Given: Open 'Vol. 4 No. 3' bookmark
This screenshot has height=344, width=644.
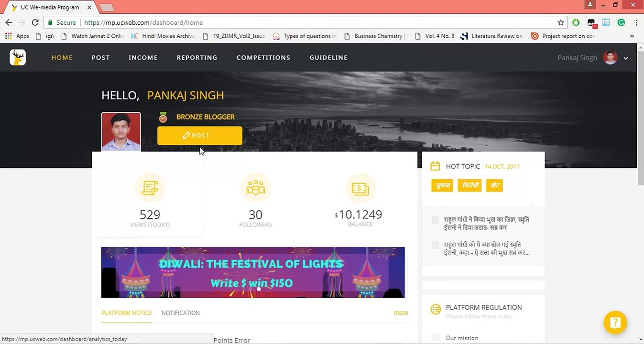Looking at the screenshot, I should coord(435,36).
